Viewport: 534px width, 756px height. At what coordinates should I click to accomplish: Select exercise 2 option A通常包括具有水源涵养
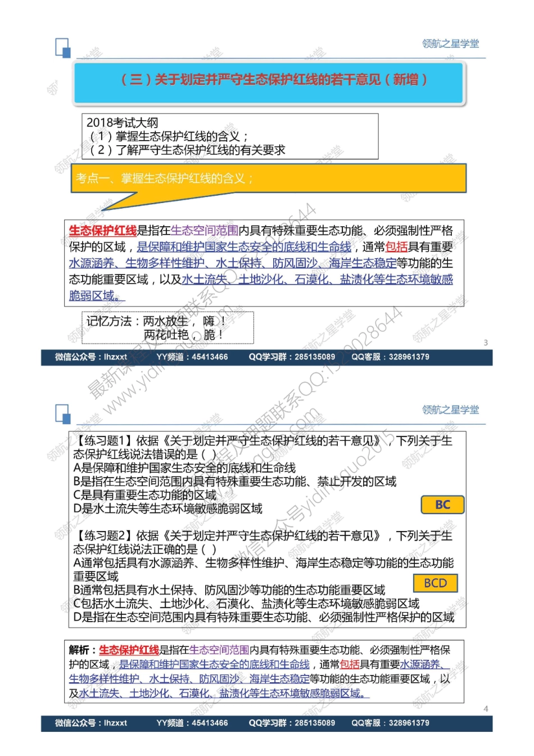(x=264, y=569)
